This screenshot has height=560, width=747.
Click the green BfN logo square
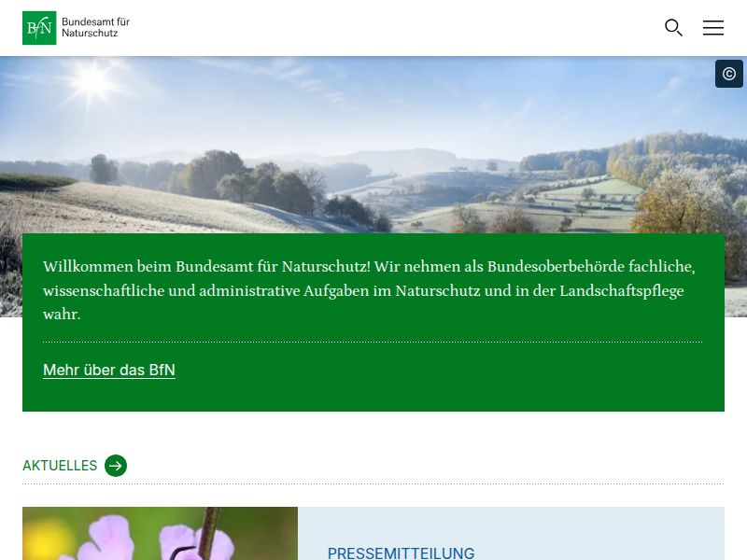coord(39,28)
